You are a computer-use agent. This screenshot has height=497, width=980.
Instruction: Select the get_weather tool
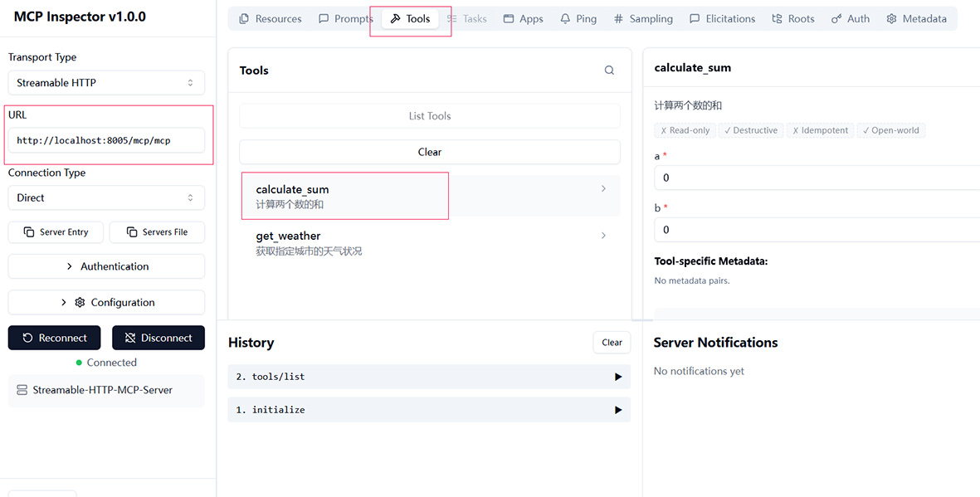[x=429, y=243]
